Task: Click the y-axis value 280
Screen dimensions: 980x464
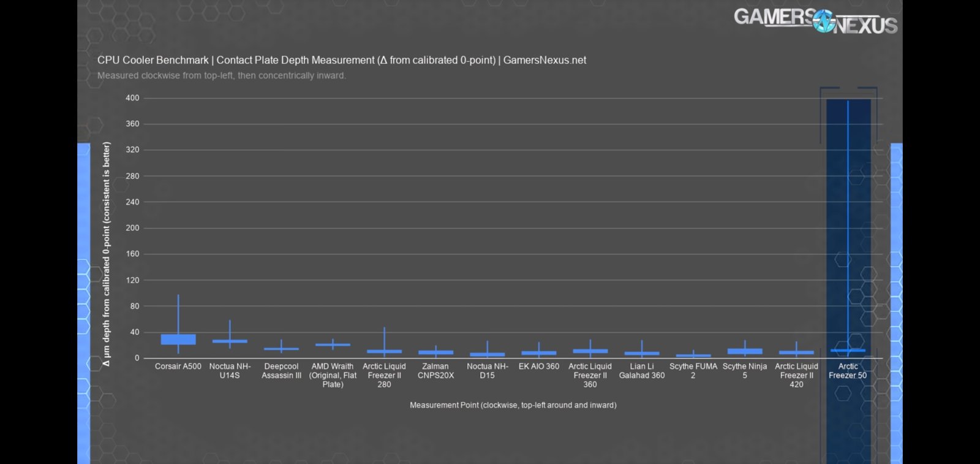Action: (132, 176)
